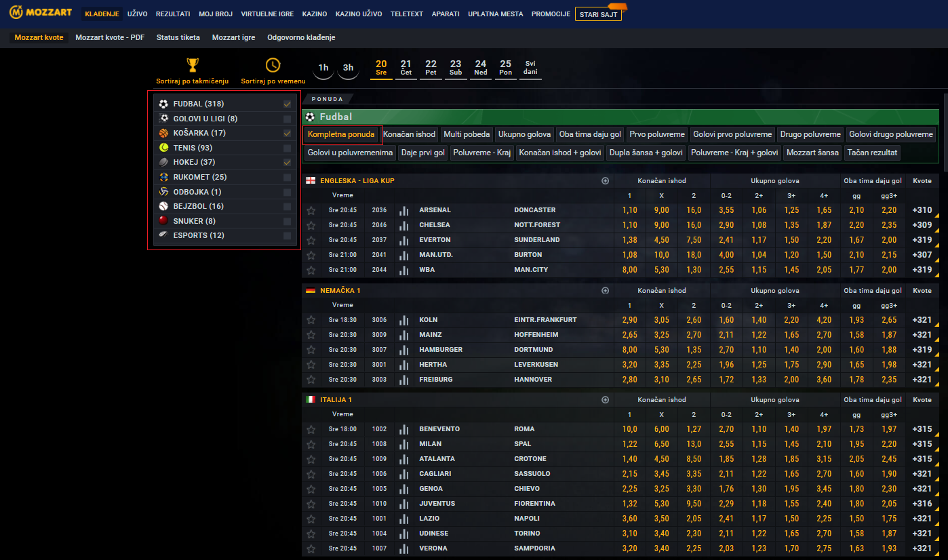Uncheck the Fudbal (318) checkbox

click(x=288, y=104)
